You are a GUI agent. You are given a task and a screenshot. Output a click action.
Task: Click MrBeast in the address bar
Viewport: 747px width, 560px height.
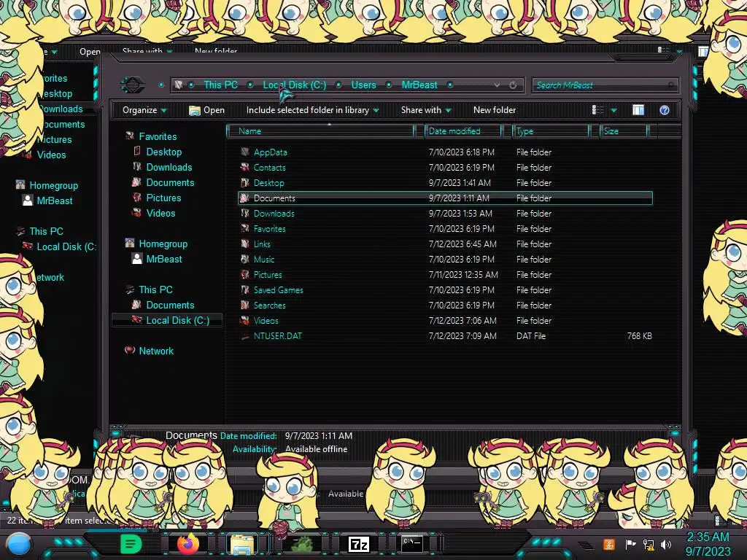click(x=419, y=85)
